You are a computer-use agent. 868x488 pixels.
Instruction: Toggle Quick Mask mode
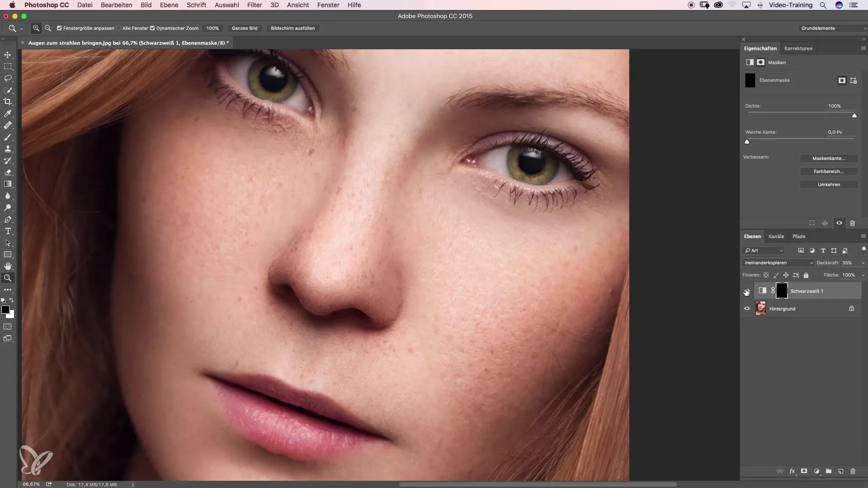[x=8, y=326]
